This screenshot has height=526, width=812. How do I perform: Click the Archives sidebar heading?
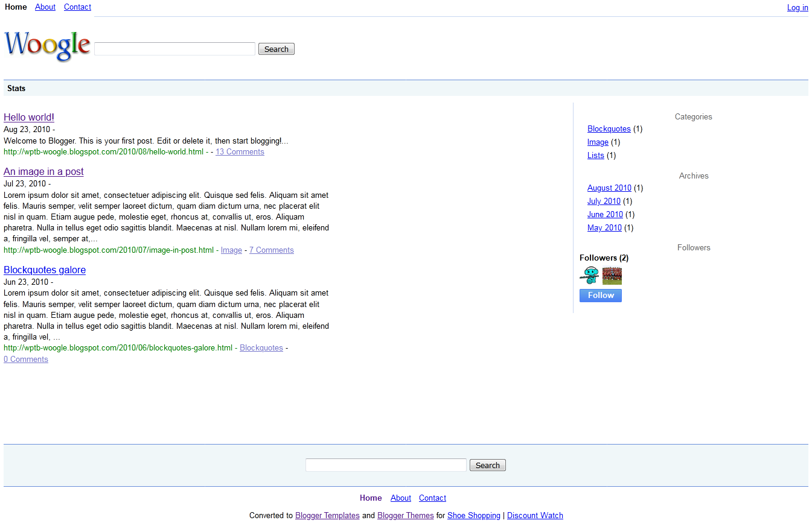[694, 176]
